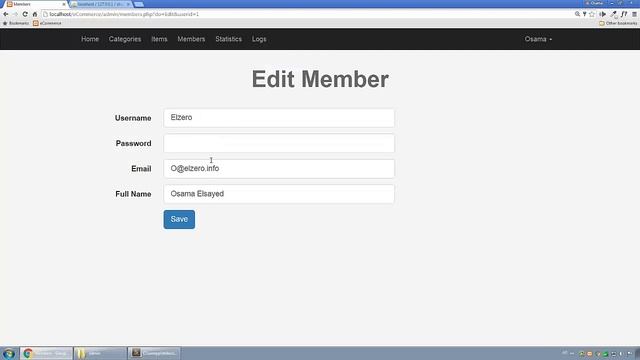Click the Full Name label

133,194
